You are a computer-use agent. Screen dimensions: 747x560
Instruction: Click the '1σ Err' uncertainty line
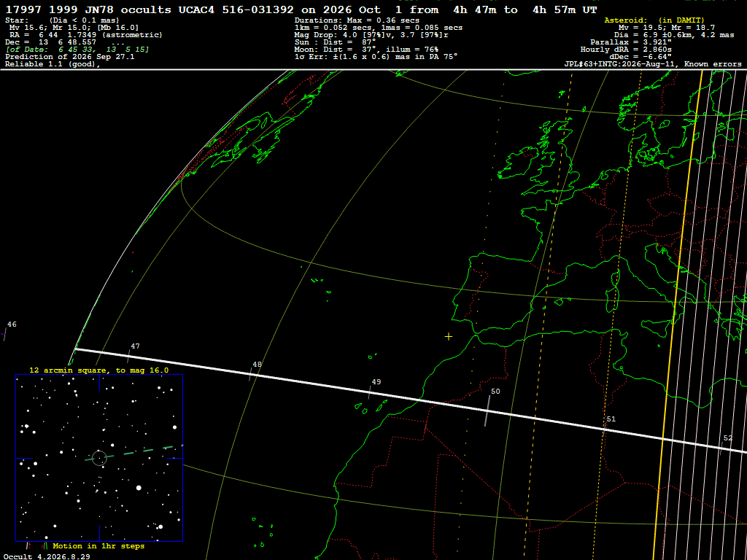tap(376, 56)
